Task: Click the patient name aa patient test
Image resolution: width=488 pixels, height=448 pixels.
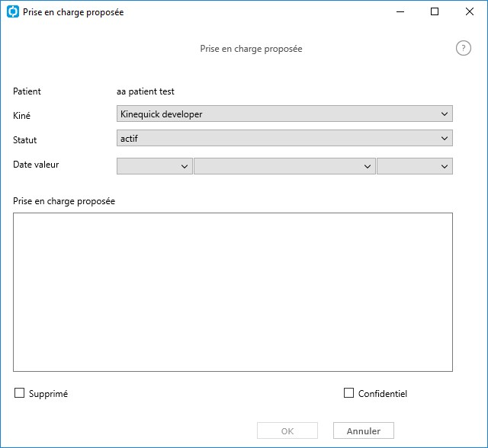Action: pyautogui.click(x=146, y=91)
